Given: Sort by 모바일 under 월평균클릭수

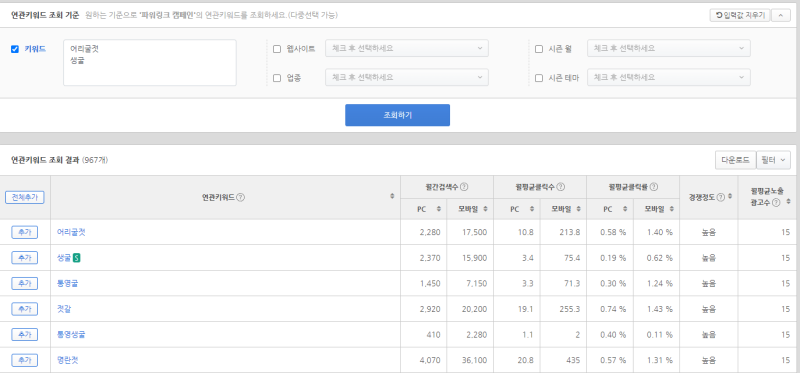Looking at the screenshot, I should [x=579, y=209].
